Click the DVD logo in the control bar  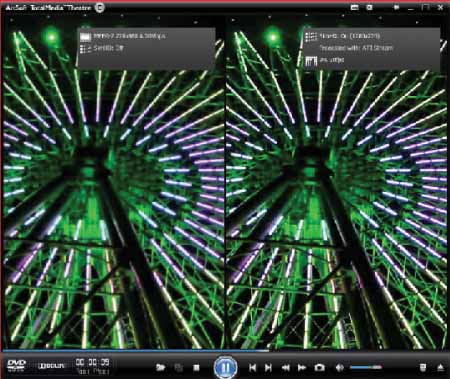(16, 366)
